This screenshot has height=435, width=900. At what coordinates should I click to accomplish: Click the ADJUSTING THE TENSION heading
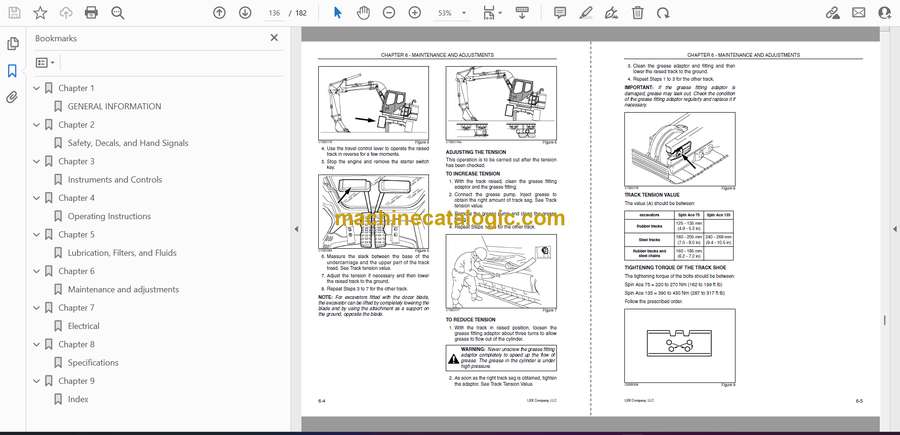click(476, 152)
